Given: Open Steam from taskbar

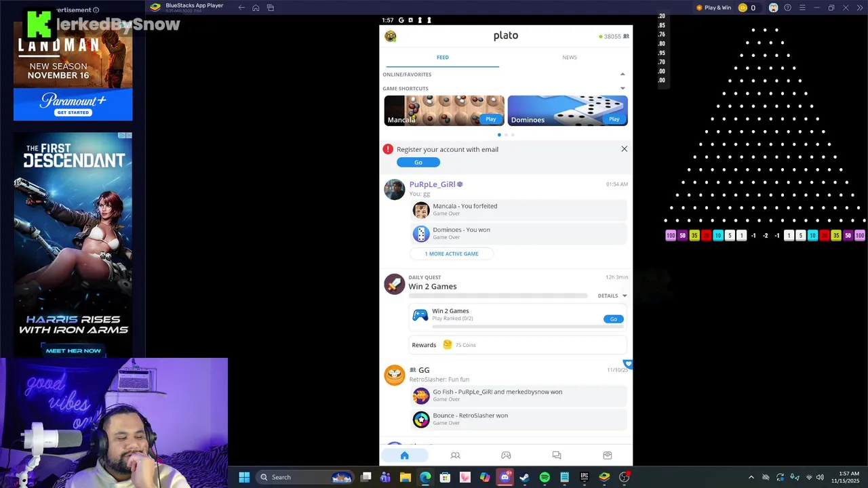Looking at the screenshot, I should point(524,477).
